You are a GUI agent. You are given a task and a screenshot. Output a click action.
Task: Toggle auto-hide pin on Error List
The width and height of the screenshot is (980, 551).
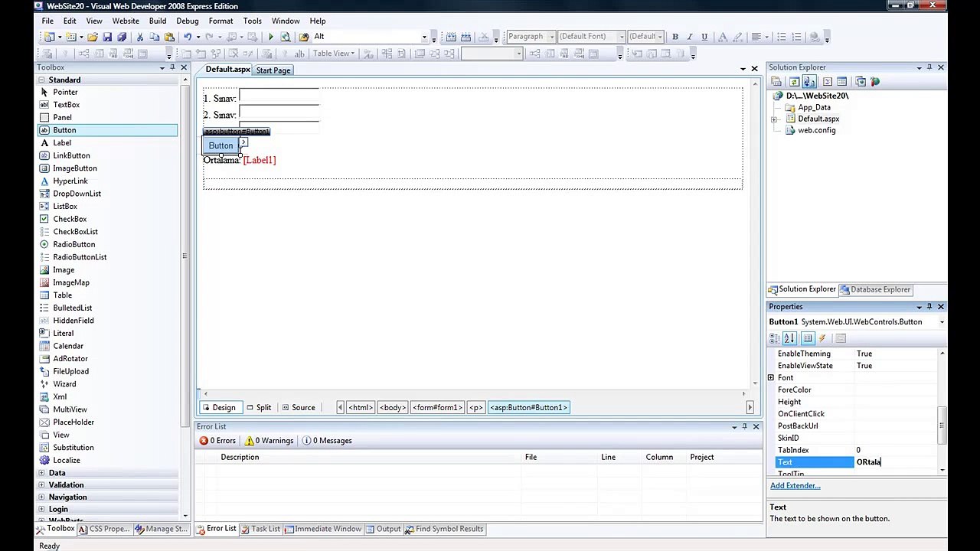(744, 426)
